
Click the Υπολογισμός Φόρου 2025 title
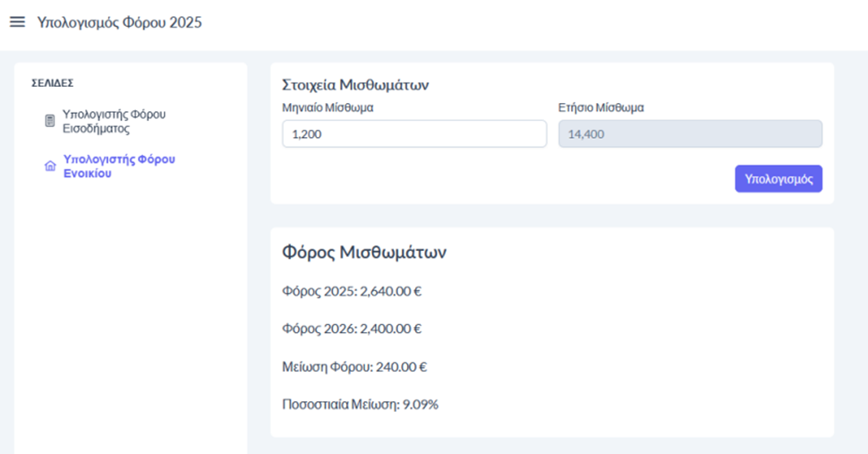coord(119,22)
